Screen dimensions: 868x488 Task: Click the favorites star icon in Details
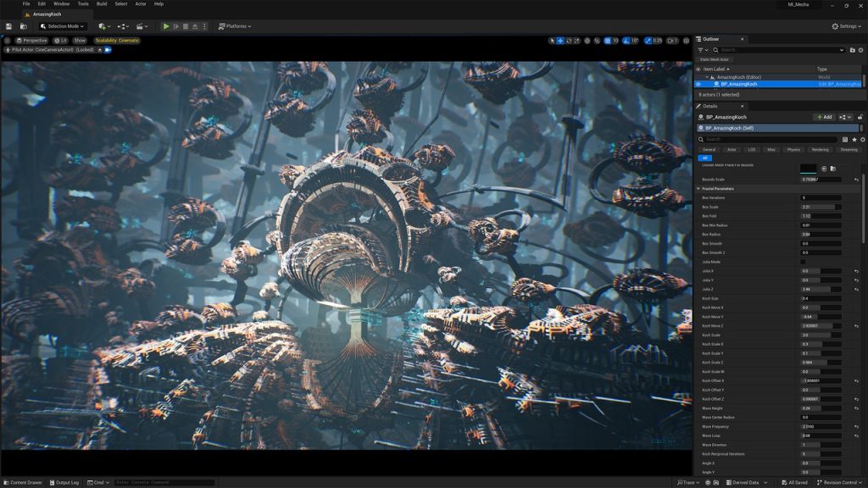(x=854, y=139)
